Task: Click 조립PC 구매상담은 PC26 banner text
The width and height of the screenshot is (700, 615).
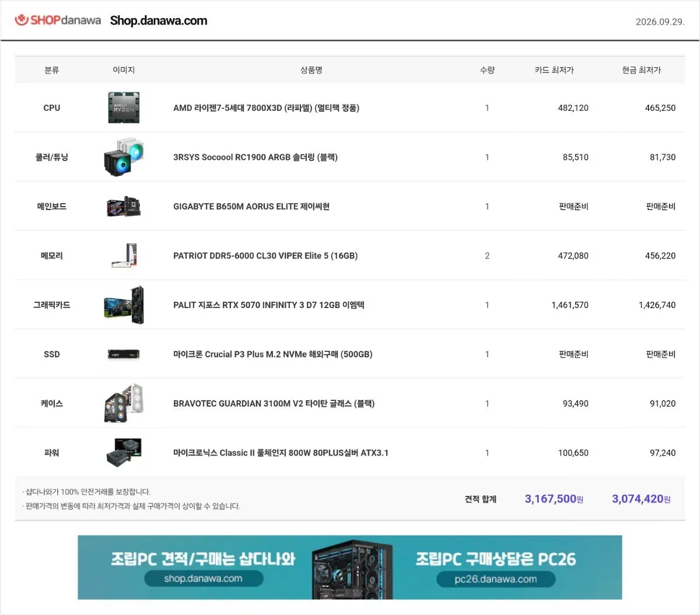Action: [496, 559]
